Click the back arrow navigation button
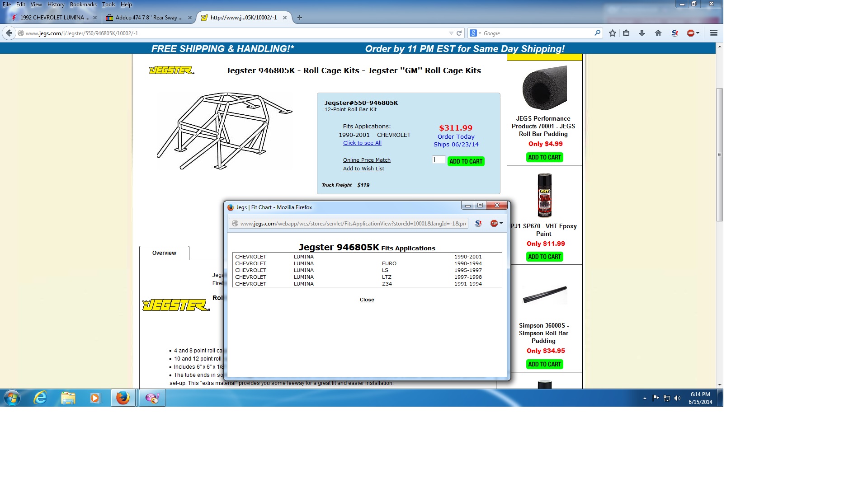The height and width of the screenshot is (488, 868). pos(9,33)
